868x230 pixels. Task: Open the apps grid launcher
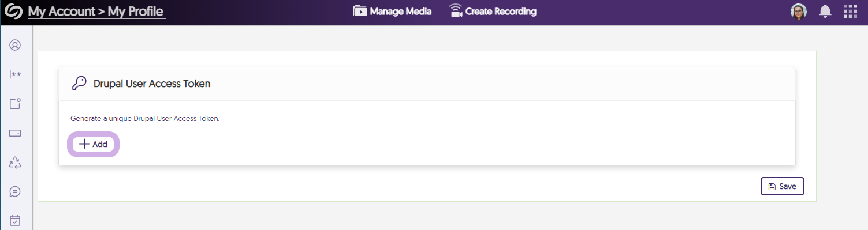(850, 12)
